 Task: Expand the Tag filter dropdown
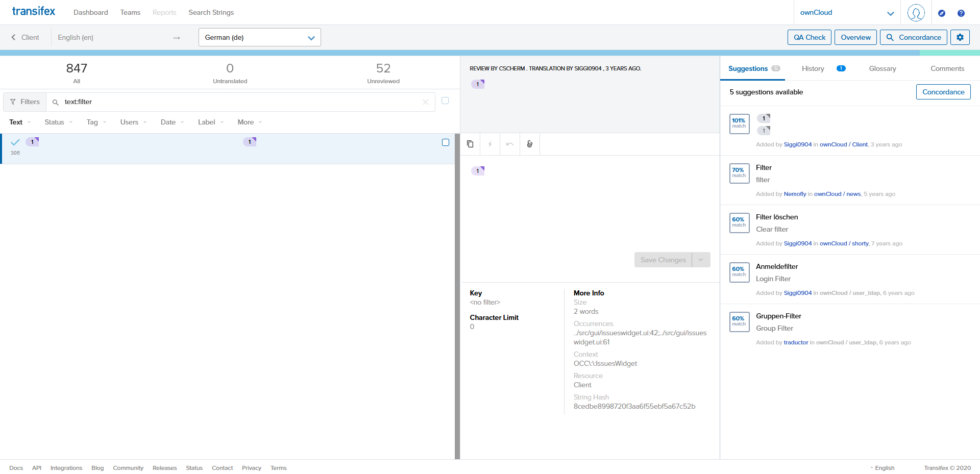[96, 122]
